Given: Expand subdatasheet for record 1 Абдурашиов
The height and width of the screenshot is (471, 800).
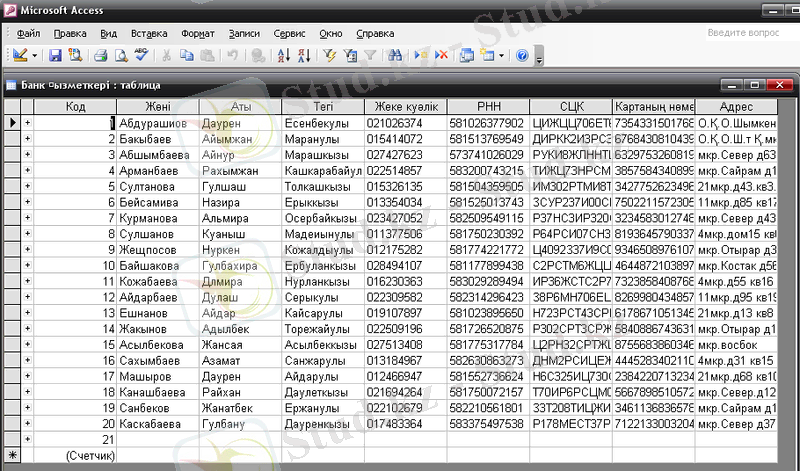Looking at the screenshot, I should click(x=28, y=122).
